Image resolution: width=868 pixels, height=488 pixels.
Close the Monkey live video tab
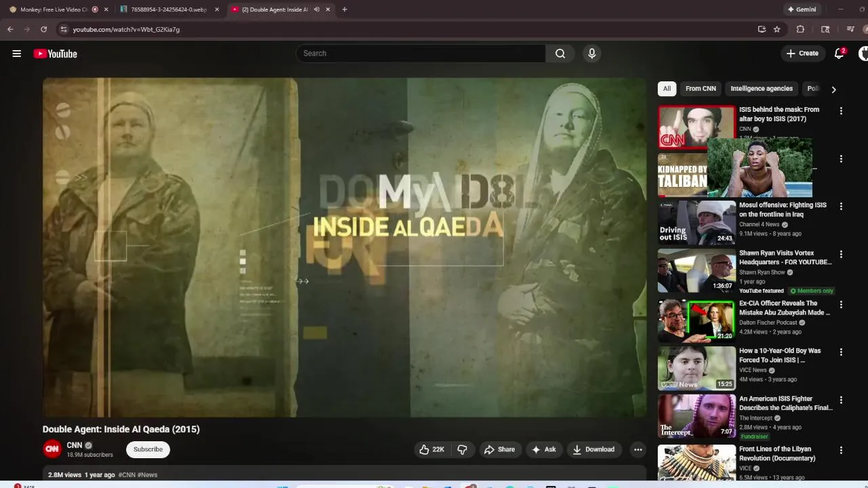[106, 9]
